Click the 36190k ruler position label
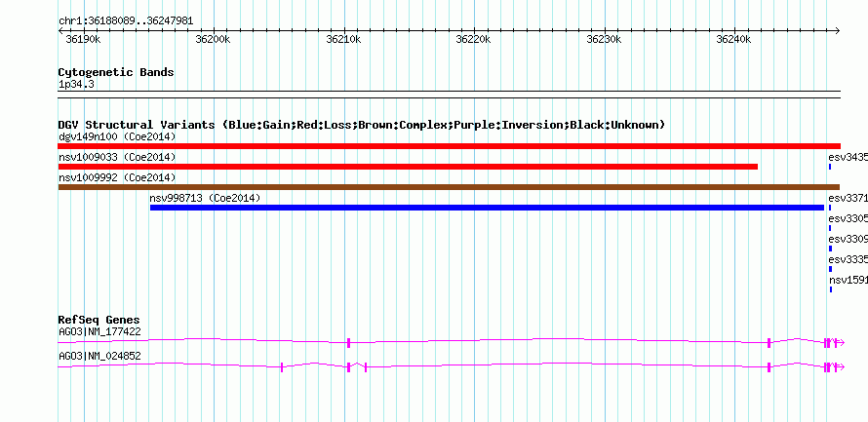The height and width of the screenshot is (422, 868). click(83, 39)
